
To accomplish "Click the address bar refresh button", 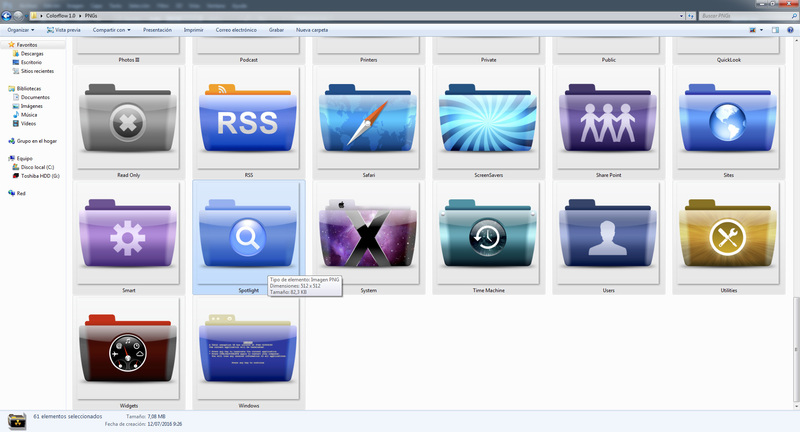I will (x=691, y=16).
